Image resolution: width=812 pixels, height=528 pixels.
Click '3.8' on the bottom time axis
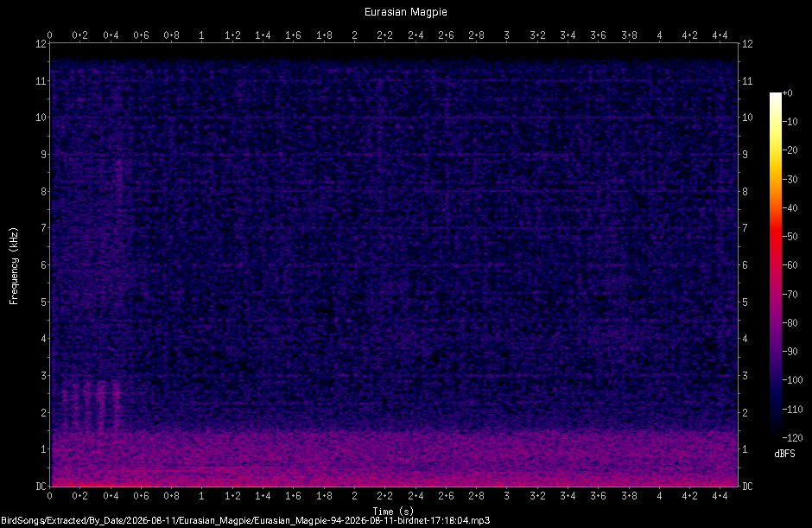coord(629,496)
